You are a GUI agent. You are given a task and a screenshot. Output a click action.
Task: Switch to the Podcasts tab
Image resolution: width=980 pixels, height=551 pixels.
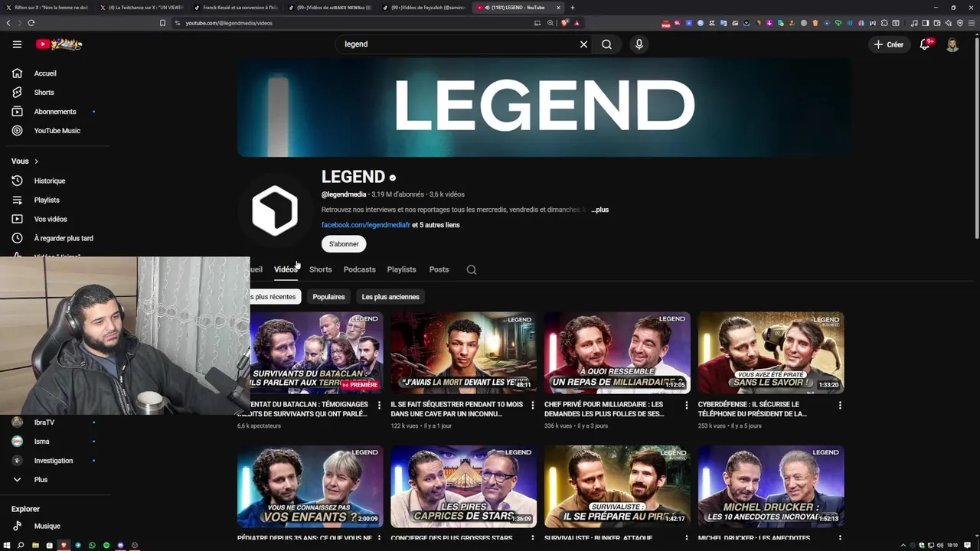point(359,269)
